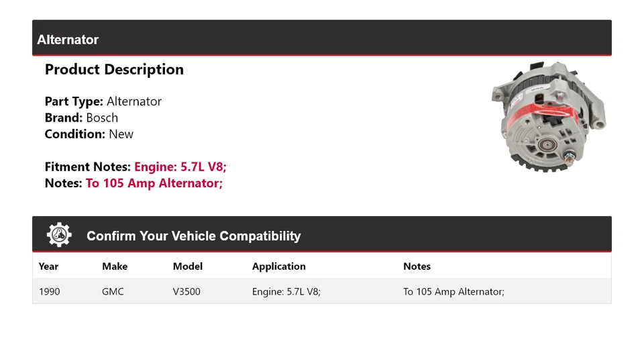This screenshot has height=347, width=644.
Task: Click the V3500 model cell
Action: (x=186, y=292)
